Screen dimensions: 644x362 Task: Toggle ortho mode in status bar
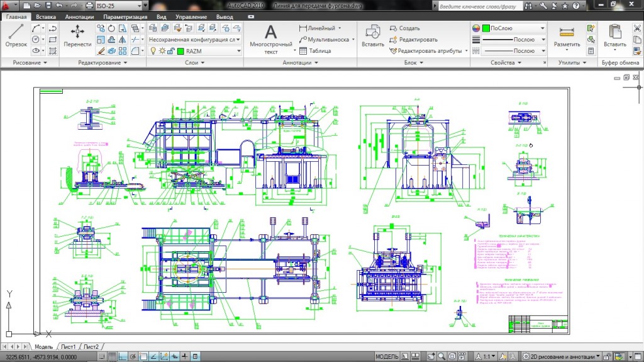tap(123, 357)
